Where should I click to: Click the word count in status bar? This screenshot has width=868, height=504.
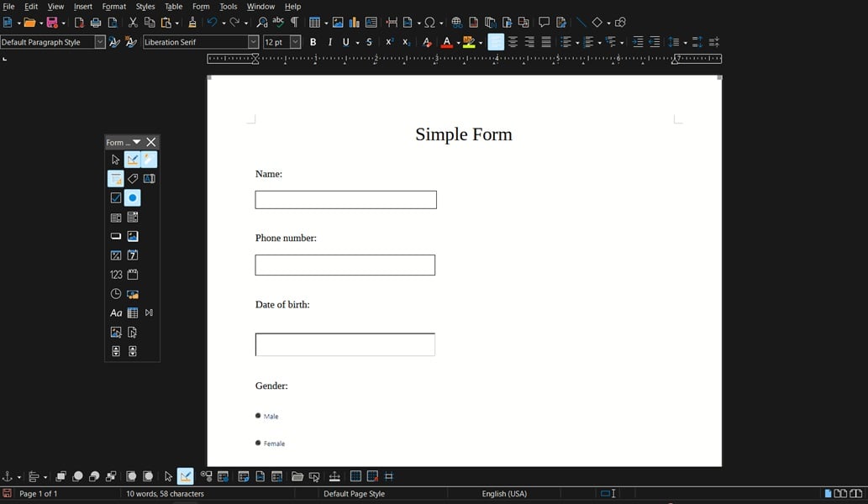pos(165,493)
